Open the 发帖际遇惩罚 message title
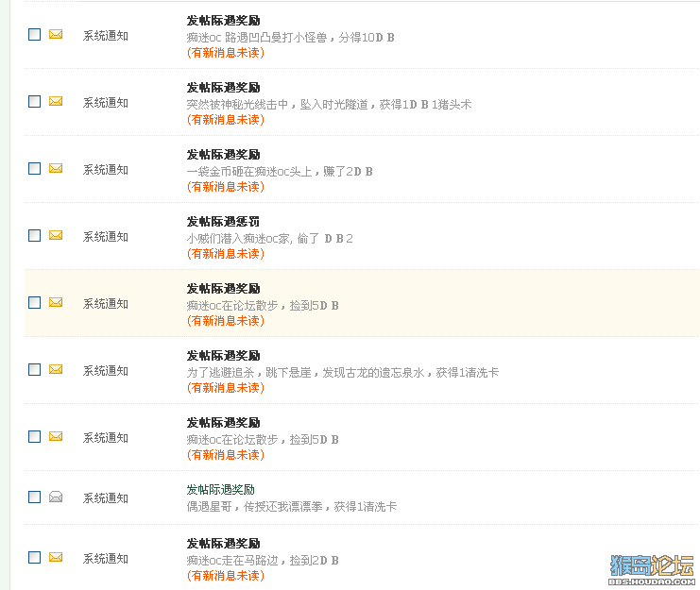The height and width of the screenshot is (590, 700). point(223,222)
